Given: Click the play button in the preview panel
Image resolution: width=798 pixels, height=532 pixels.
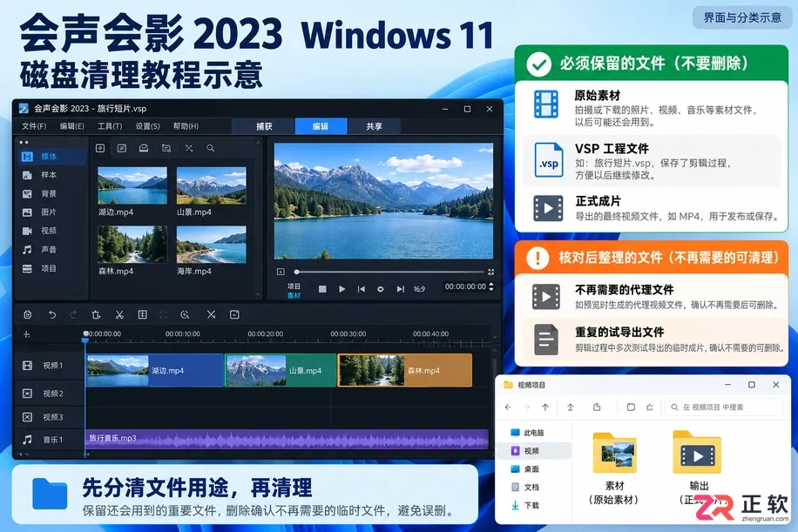Looking at the screenshot, I should coord(342,289).
